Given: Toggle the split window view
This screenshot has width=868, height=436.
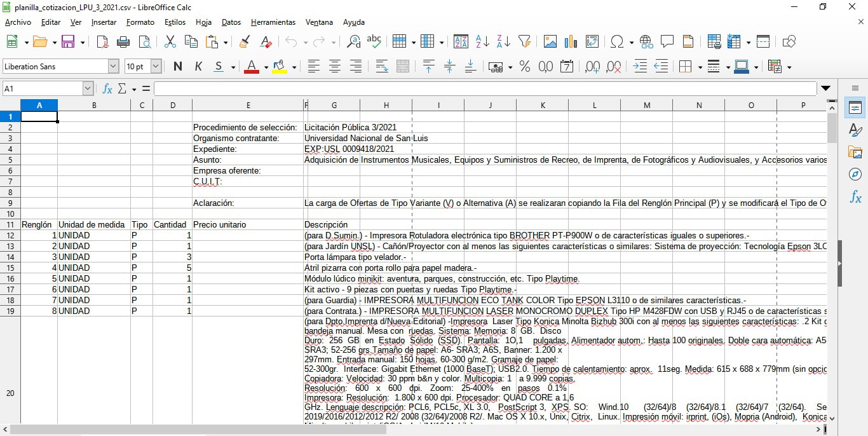Looking at the screenshot, I should (763, 42).
